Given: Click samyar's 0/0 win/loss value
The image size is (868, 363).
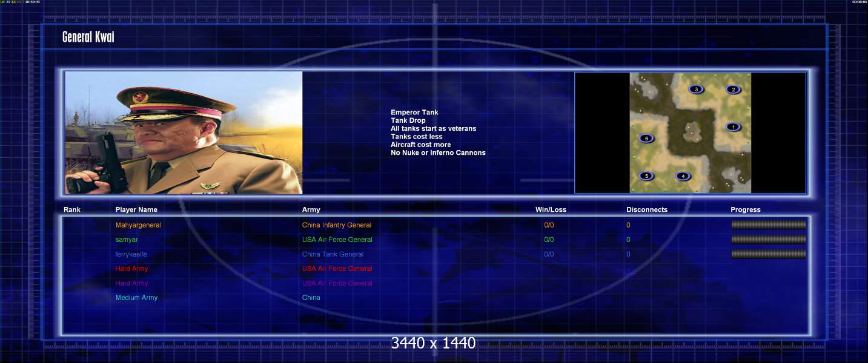Looking at the screenshot, I should click(x=549, y=240).
